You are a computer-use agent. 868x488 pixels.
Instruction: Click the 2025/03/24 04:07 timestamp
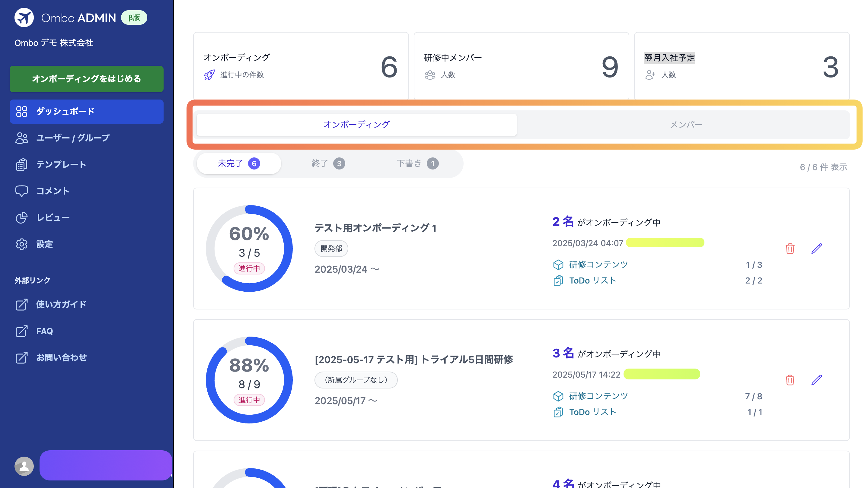pyautogui.click(x=588, y=243)
